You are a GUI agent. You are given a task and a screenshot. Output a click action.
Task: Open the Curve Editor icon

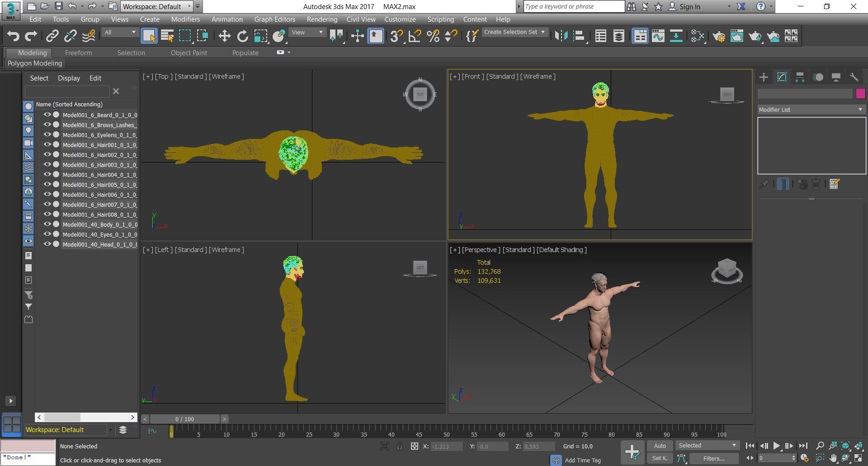(658, 36)
